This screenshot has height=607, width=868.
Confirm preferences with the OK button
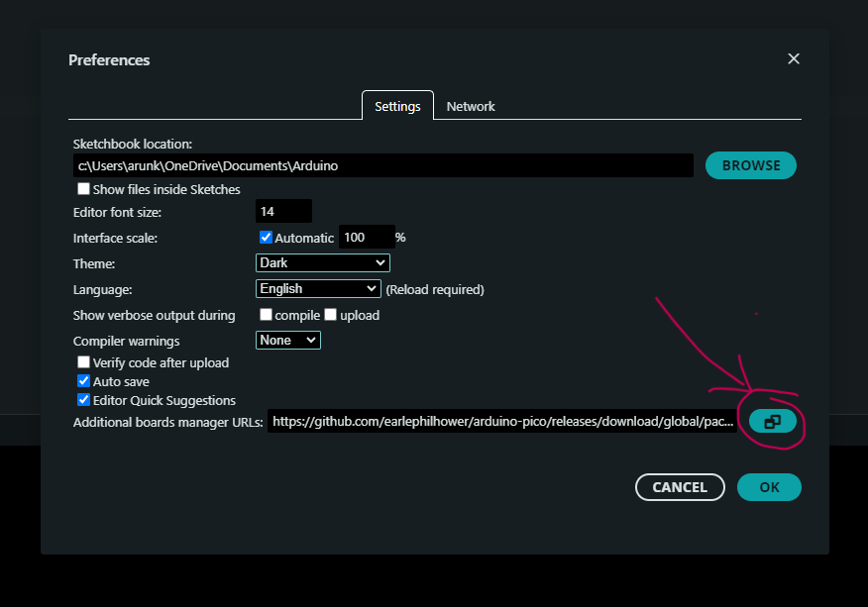point(769,487)
